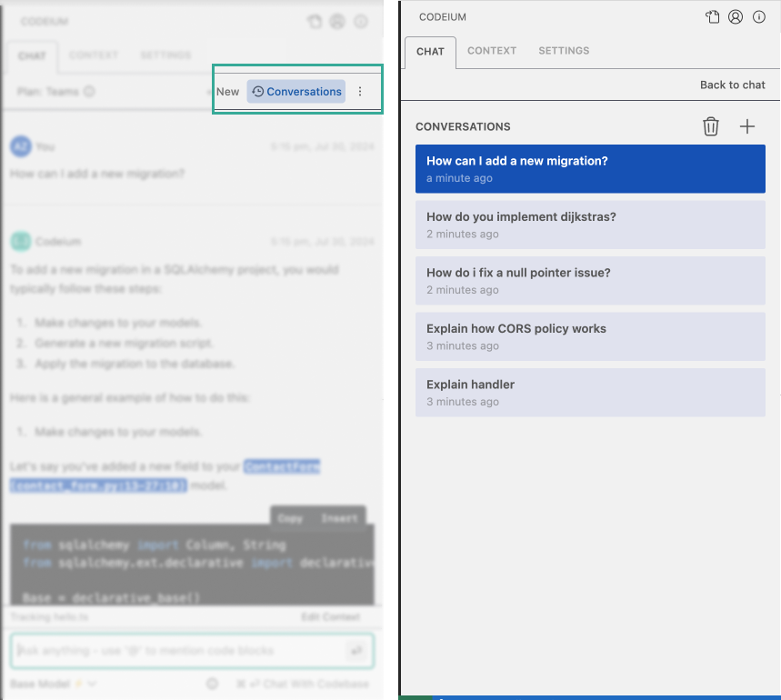The width and height of the screenshot is (781, 700).
Task: Click Back to chat link
Action: coord(732,85)
